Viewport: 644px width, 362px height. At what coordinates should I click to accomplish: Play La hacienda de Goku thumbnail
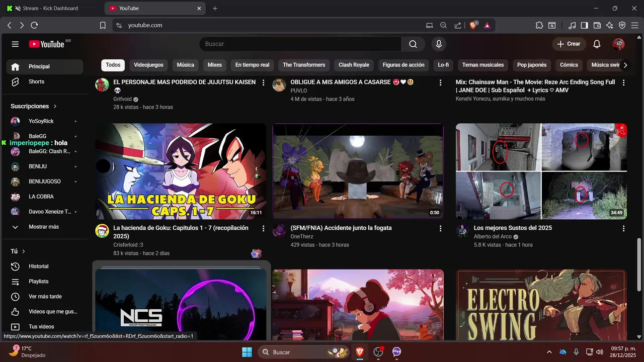(181, 171)
